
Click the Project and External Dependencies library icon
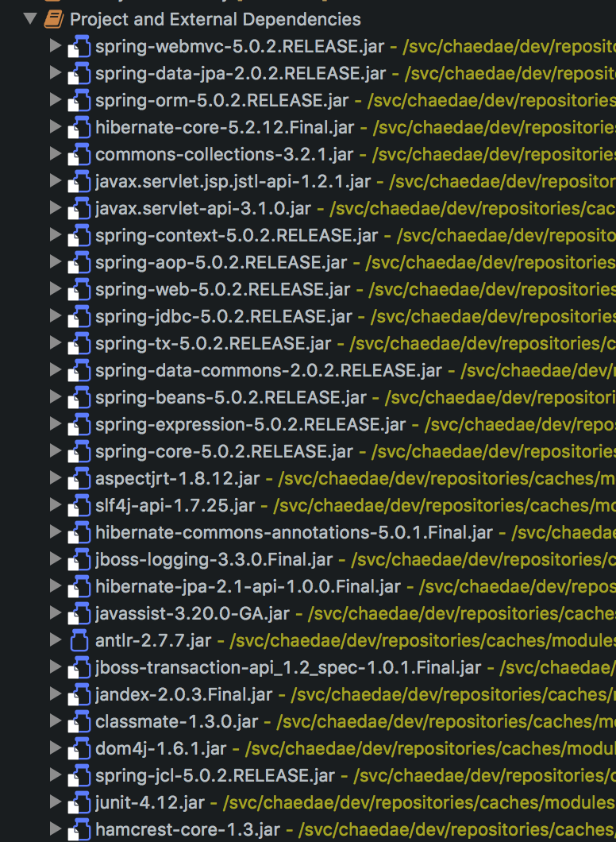[54, 19]
